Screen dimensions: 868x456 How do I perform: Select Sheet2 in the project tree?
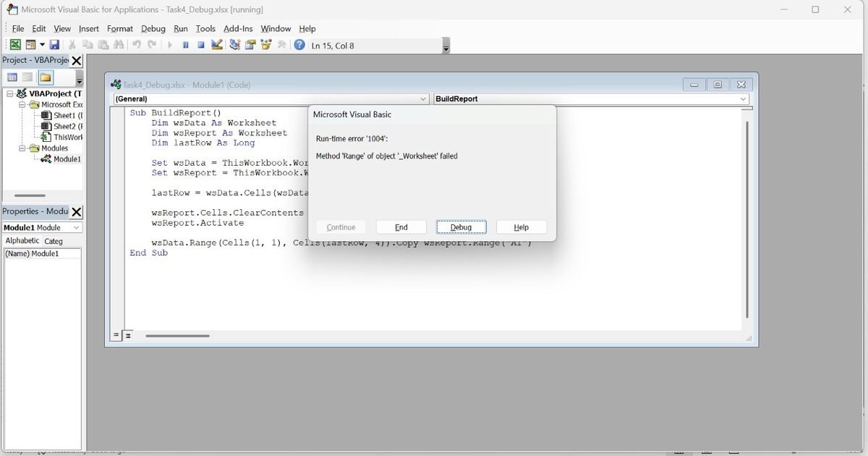pos(62,126)
